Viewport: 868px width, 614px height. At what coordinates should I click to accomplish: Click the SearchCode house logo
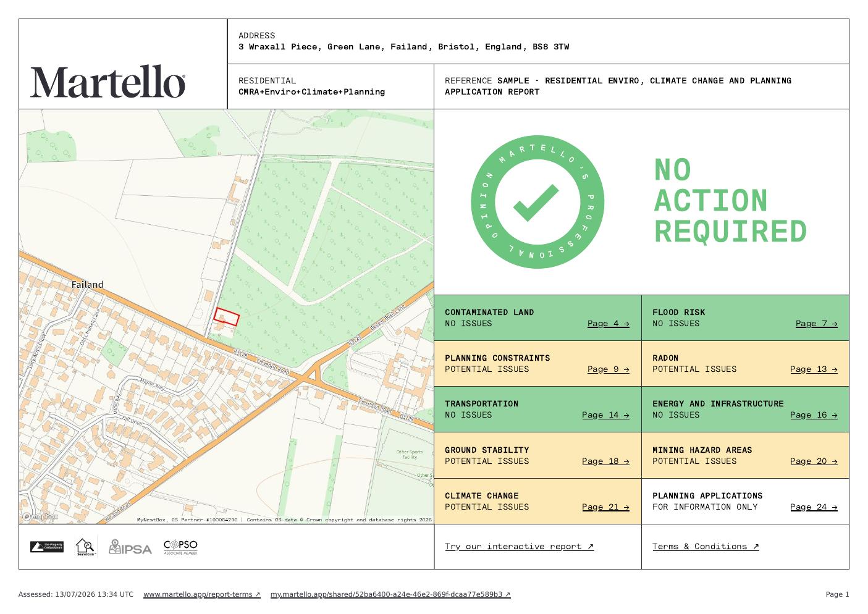pos(86,547)
